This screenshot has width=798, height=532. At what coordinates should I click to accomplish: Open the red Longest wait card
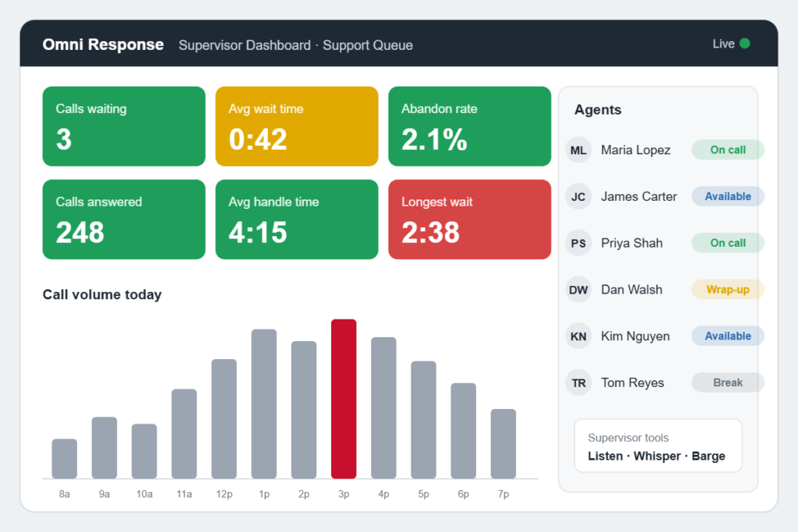pyautogui.click(x=470, y=219)
